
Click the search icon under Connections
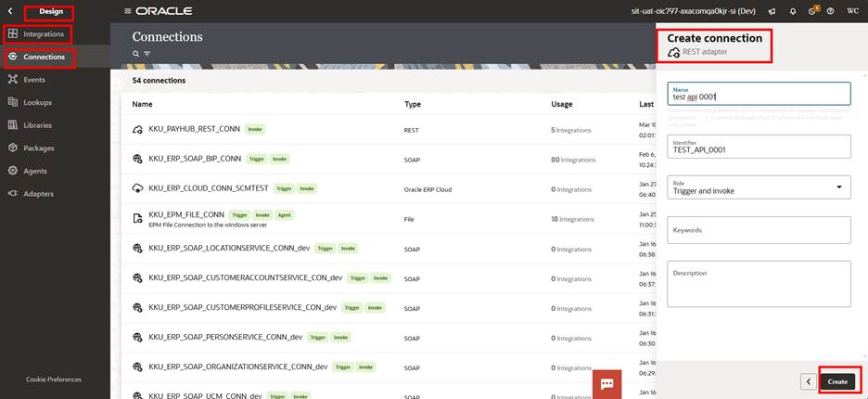(135, 54)
